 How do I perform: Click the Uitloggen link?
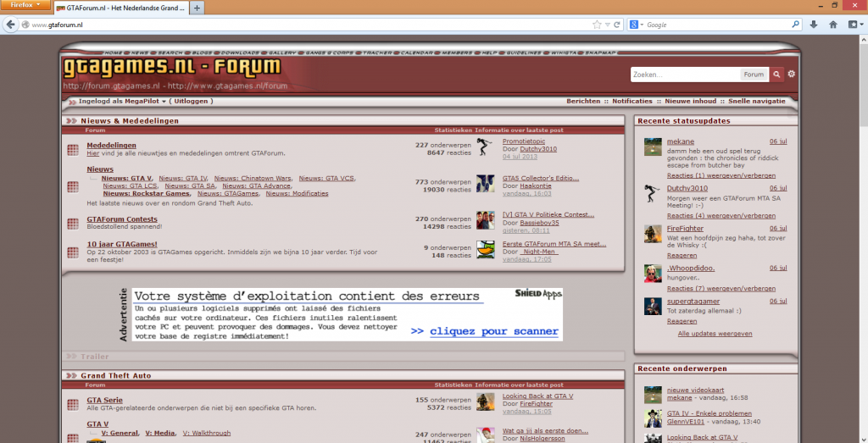click(x=191, y=101)
